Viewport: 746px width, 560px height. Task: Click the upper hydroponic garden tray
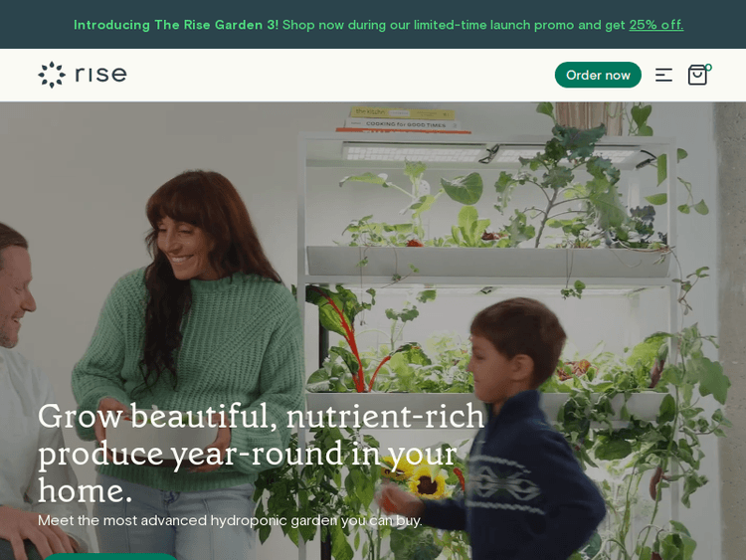click(487, 262)
